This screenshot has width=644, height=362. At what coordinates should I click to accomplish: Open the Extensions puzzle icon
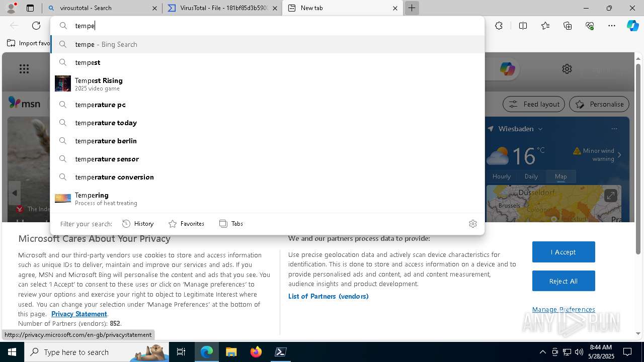click(499, 26)
